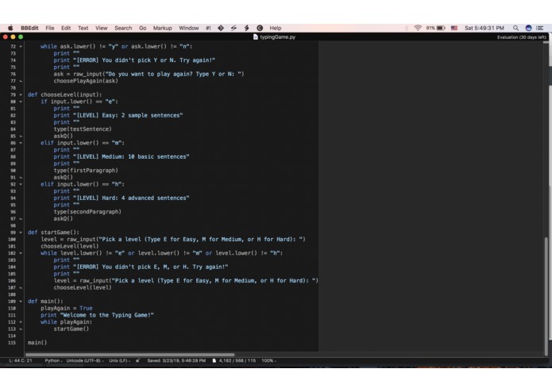Click the battery 81% indicator

[x=435, y=28]
